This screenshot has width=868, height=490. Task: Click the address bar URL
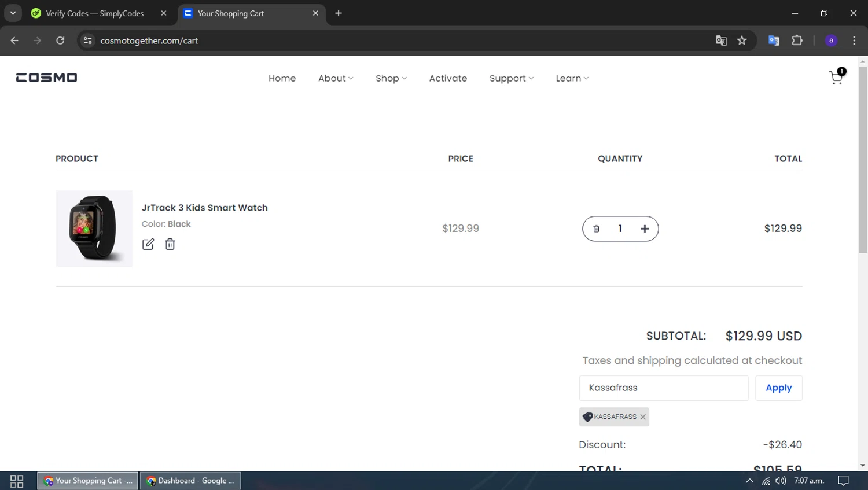coord(149,40)
